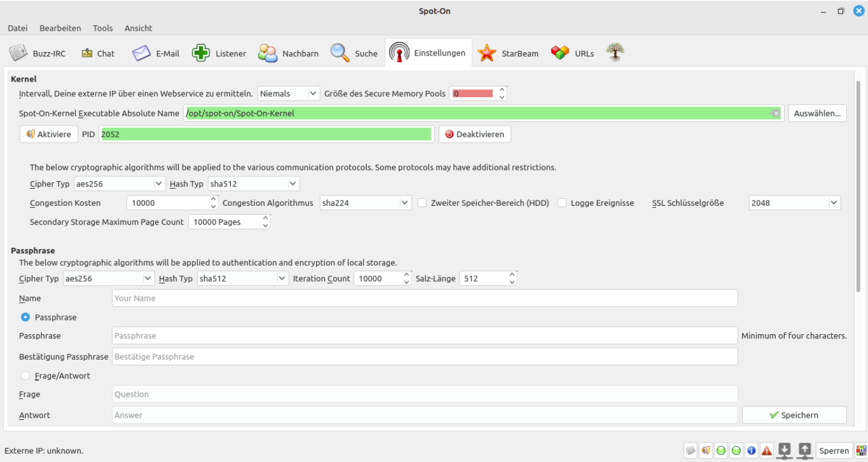The height and width of the screenshot is (462, 868).
Task: Click the kernel plug-and-lightning status icon
Action: [706, 451]
